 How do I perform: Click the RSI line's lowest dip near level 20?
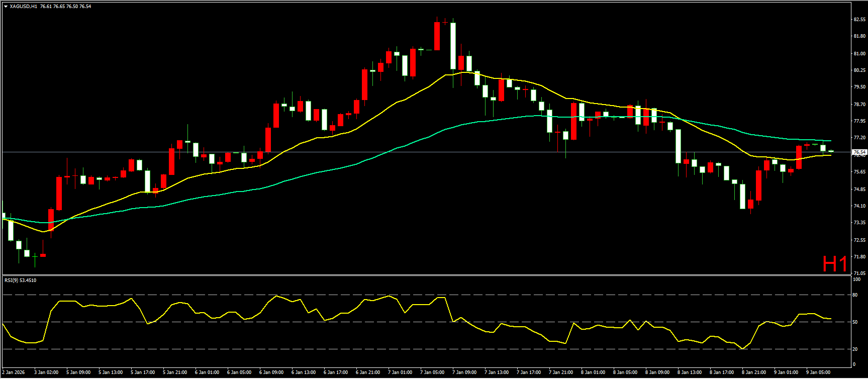[742, 348]
